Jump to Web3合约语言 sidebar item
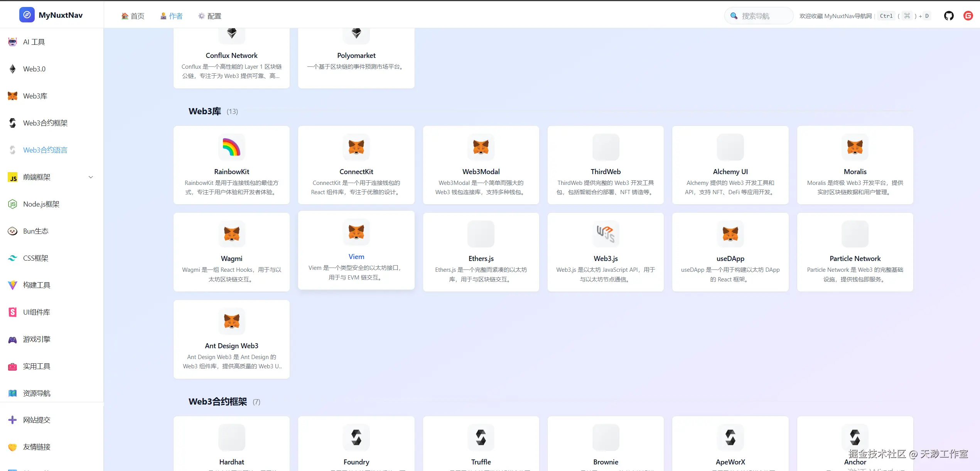 click(x=45, y=150)
